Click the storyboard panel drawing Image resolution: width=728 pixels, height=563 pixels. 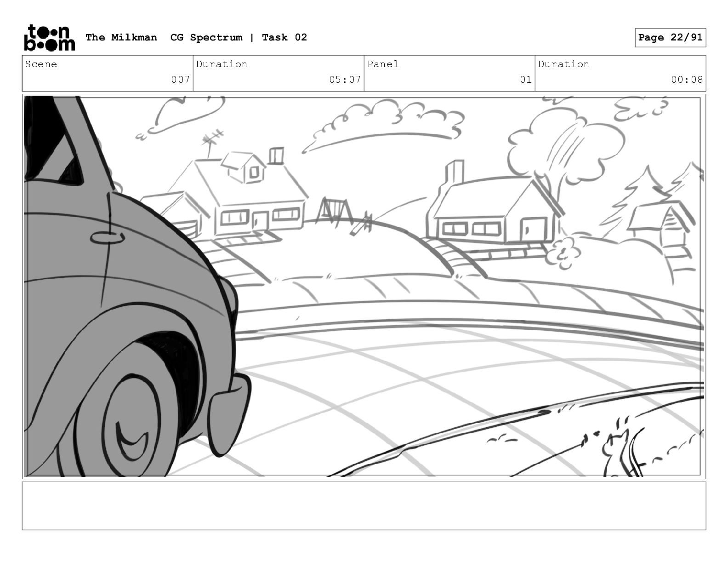point(364,286)
